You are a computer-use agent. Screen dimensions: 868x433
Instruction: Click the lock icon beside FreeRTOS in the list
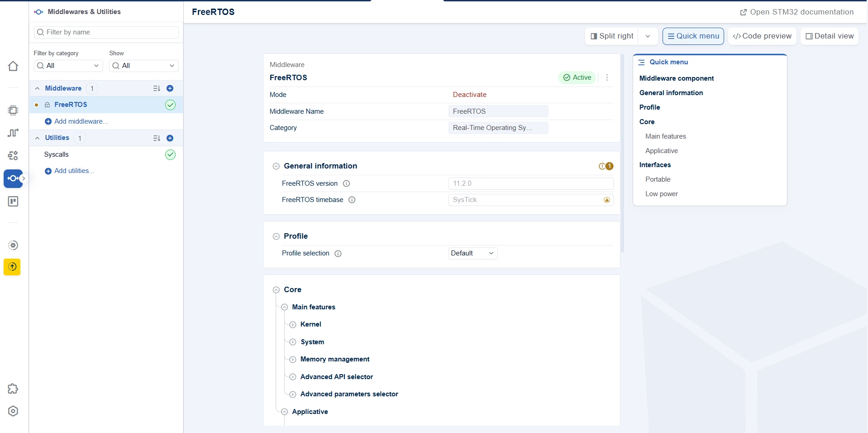[47, 105]
